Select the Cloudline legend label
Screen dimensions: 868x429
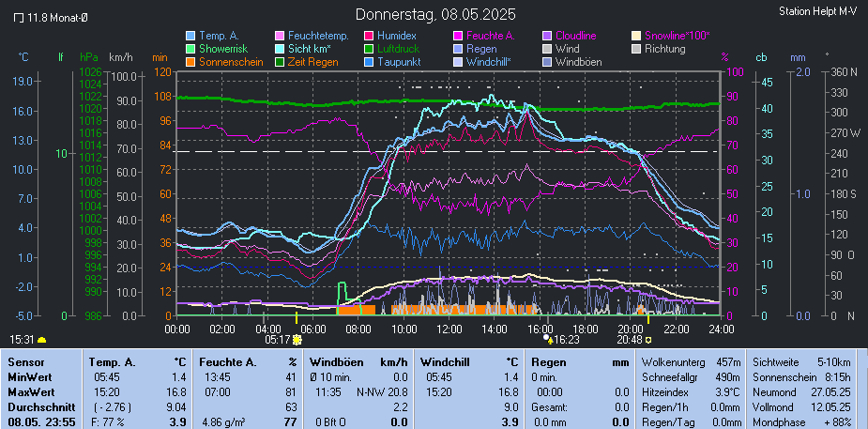click(x=576, y=36)
